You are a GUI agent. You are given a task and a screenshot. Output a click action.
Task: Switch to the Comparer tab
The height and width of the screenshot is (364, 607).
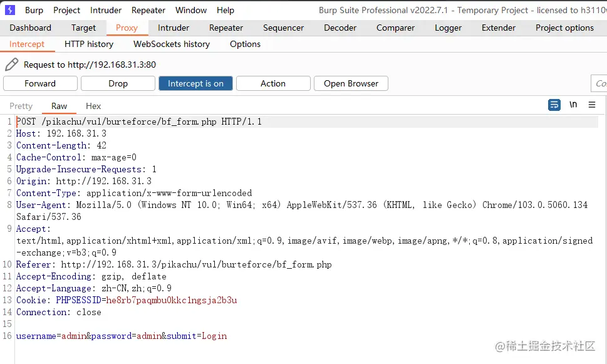pyautogui.click(x=395, y=28)
